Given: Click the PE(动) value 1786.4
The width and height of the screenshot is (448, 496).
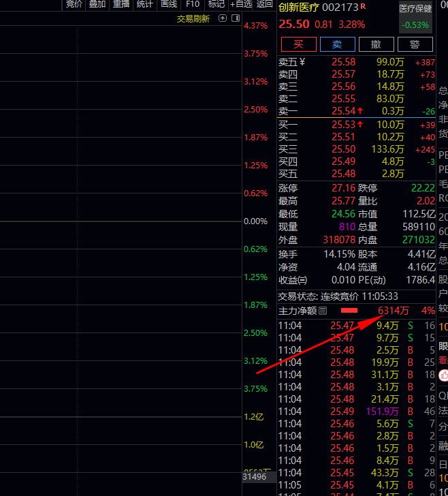Looking at the screenshot, I should [421, 280].
